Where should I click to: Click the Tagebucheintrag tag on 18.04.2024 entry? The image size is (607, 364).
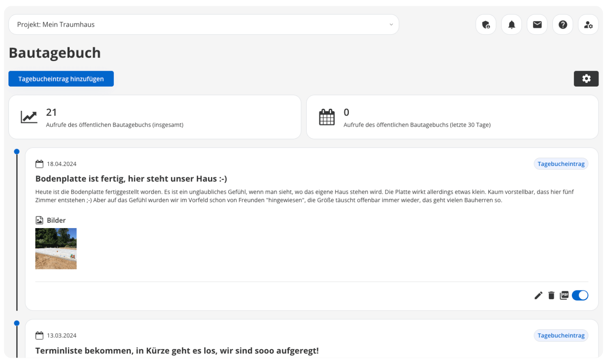point(561,164)
